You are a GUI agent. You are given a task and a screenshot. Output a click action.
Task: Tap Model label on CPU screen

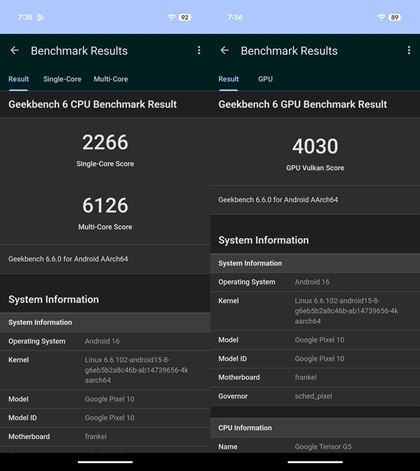pos(18,399)
